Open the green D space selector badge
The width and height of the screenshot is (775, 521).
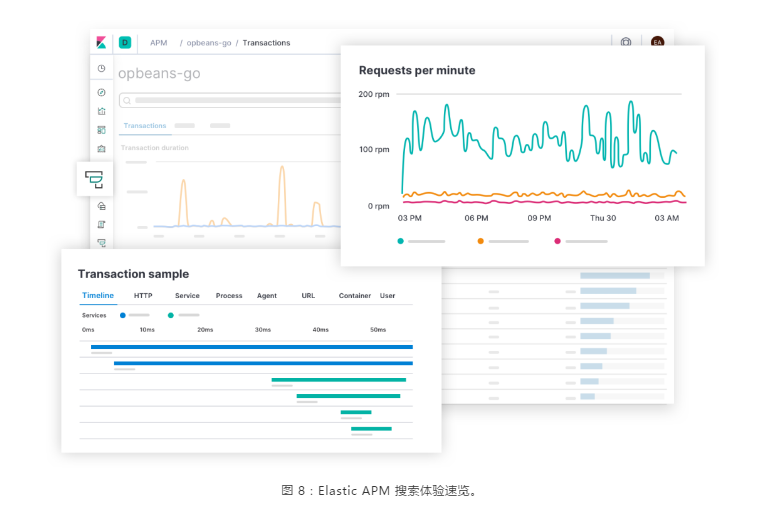(125, 43)
